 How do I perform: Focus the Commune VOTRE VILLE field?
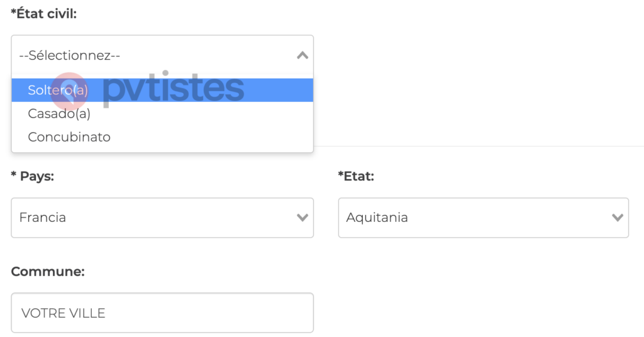point(162,312)
